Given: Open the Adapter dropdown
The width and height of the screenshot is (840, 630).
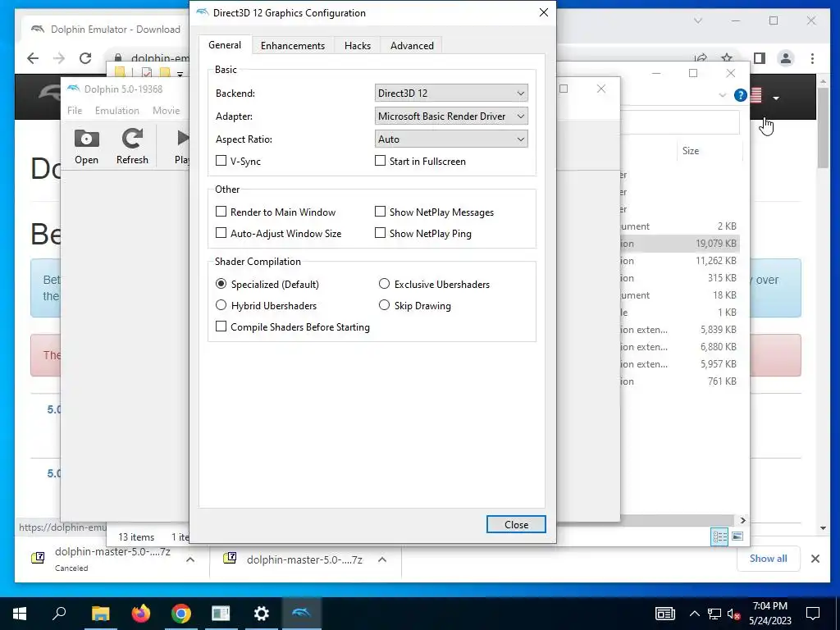Looking at the screenshot, I should (x=451, y=116).
